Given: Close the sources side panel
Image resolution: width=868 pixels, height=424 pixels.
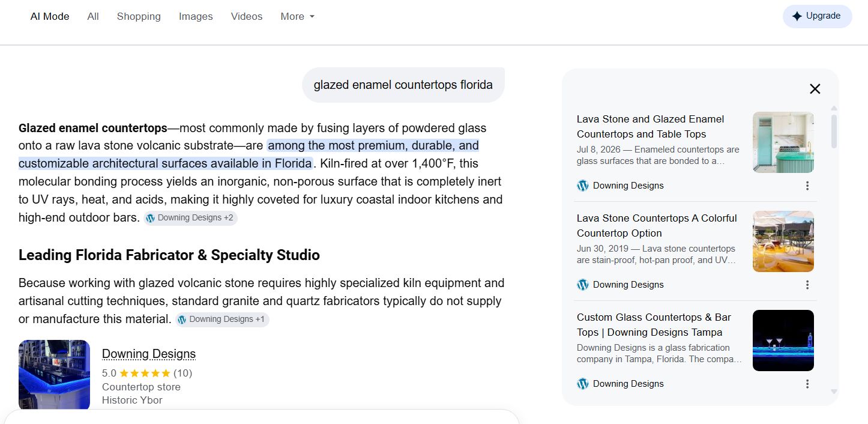Looking at the screenshot, I should tap(815, 89).
